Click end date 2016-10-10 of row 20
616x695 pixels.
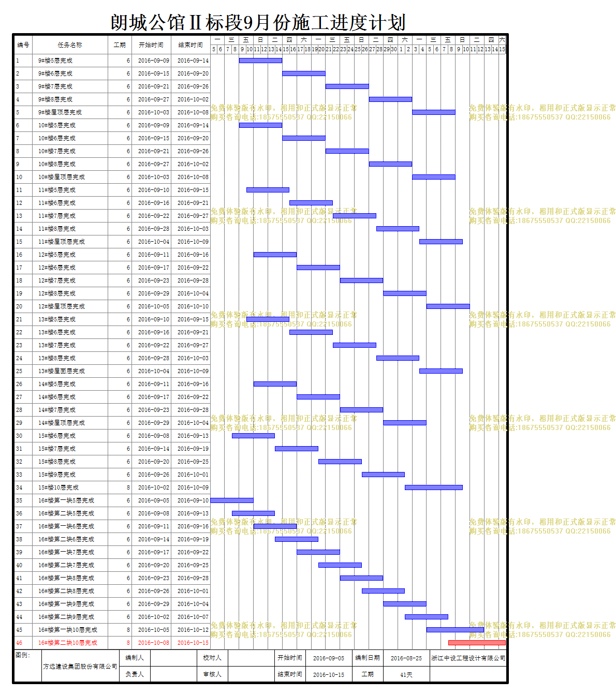tap(193, 306)
